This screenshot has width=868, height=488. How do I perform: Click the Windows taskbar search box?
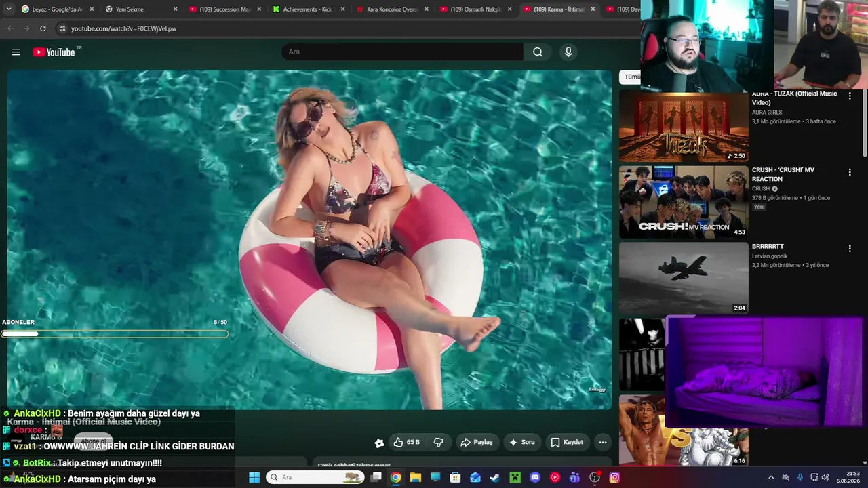tap(315, 477)
